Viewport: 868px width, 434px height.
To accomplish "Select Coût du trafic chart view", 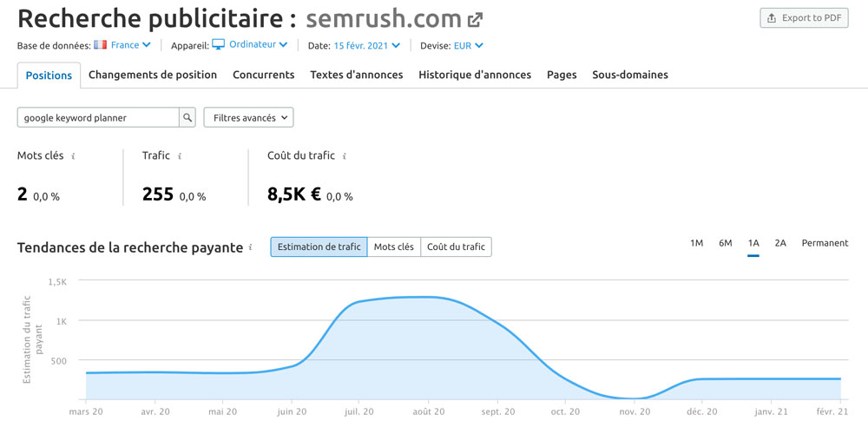I will coord(457,247).
